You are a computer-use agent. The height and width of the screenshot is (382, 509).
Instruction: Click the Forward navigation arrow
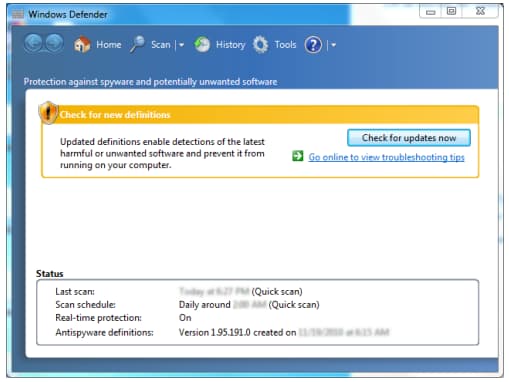tap(54, 44)
